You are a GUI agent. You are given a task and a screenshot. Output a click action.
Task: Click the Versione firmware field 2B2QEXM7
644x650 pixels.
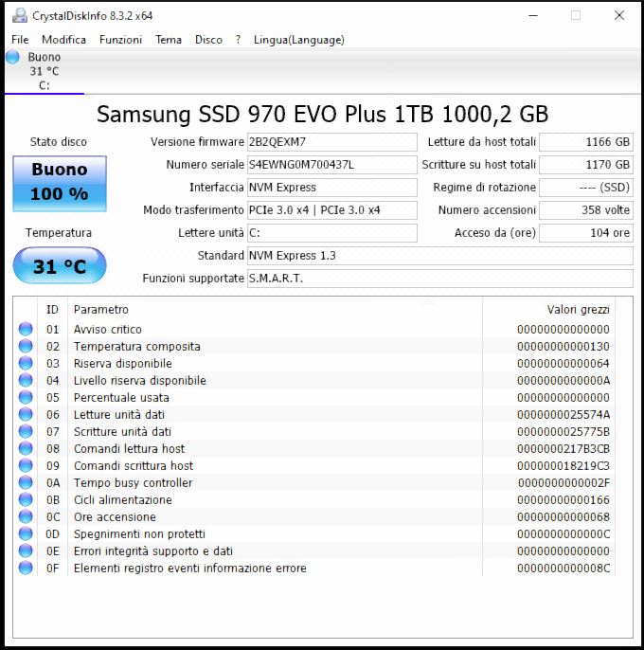pyautogui.click(x=332, y=142)
